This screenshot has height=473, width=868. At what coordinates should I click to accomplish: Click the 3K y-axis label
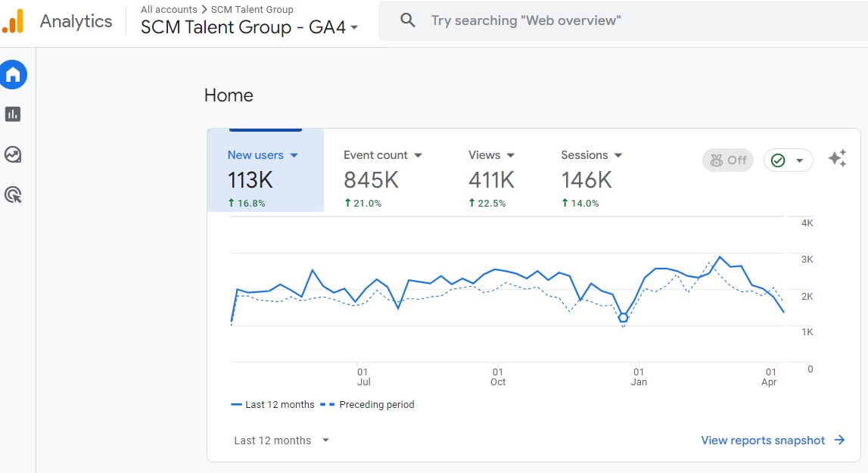[x=807, y=260]
